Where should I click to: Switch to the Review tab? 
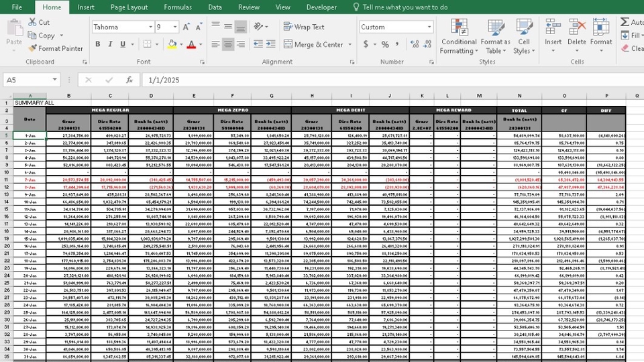(x=248, y=7)
